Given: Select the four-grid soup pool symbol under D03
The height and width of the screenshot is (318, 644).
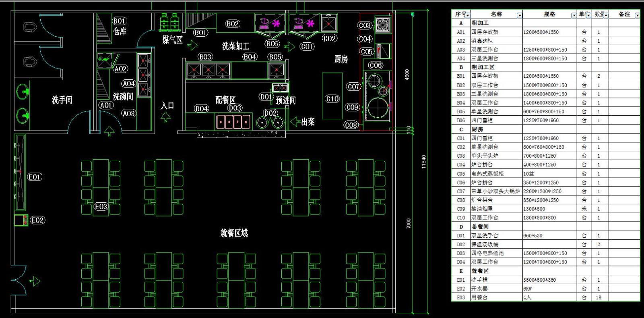Looking at the screenshot, I should [x=233, y=122].
